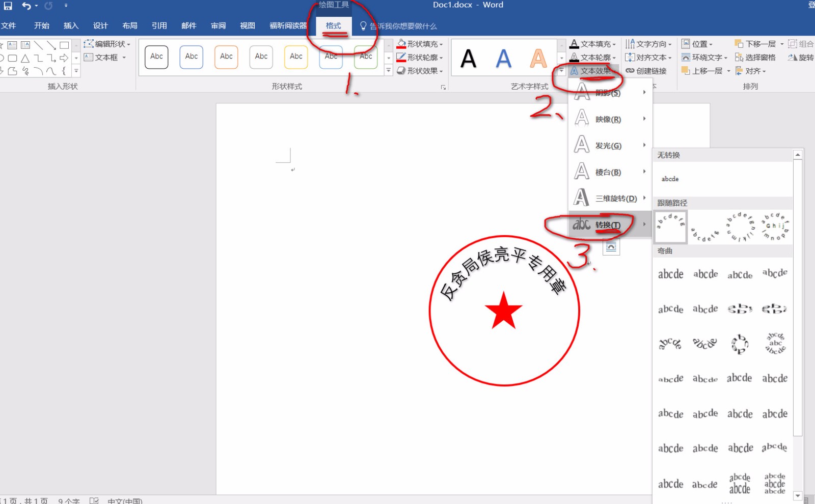Choose the no-transform abcde option under 无转换

click(x=670, y=179)
